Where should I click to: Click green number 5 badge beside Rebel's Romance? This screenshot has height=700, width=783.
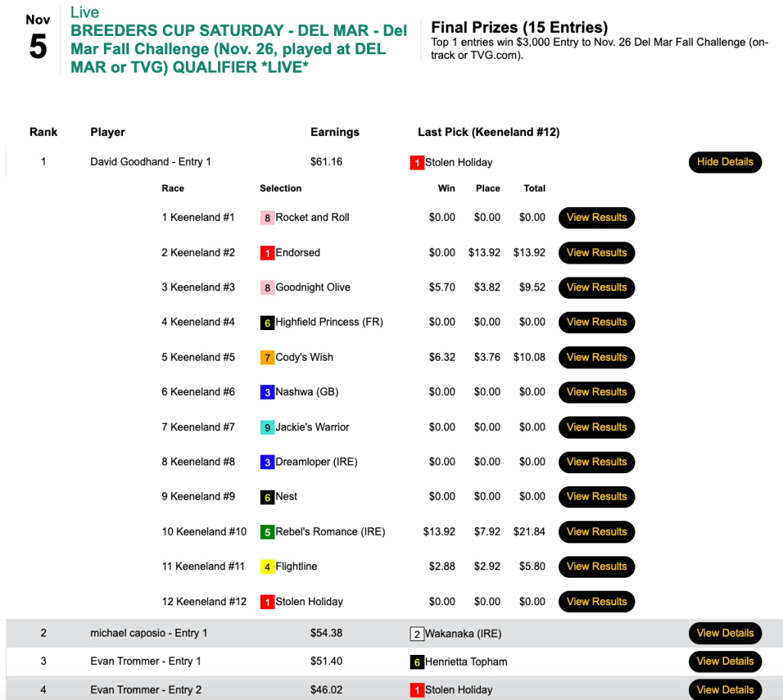click(267, 532)
